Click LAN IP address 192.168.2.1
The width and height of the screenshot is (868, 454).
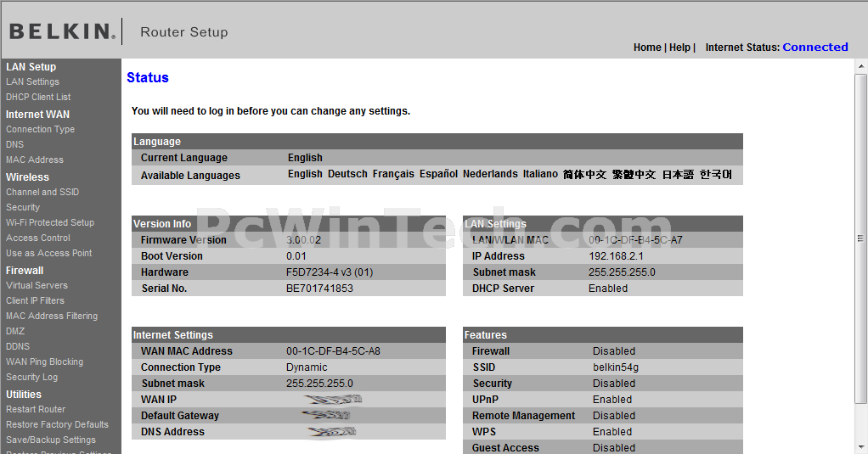point(616,256)
